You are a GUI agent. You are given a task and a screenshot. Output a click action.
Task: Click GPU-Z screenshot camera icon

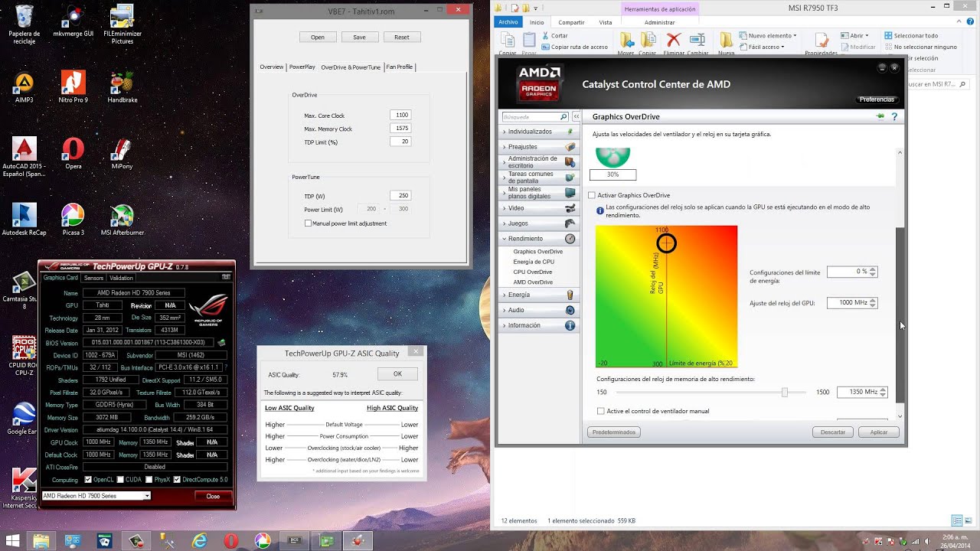(226, 277)
